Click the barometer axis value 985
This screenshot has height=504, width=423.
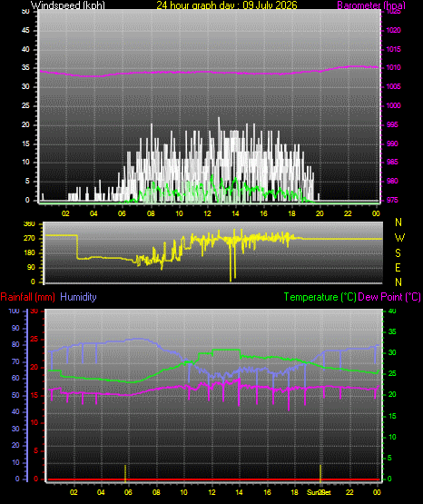tap(392, 162)
